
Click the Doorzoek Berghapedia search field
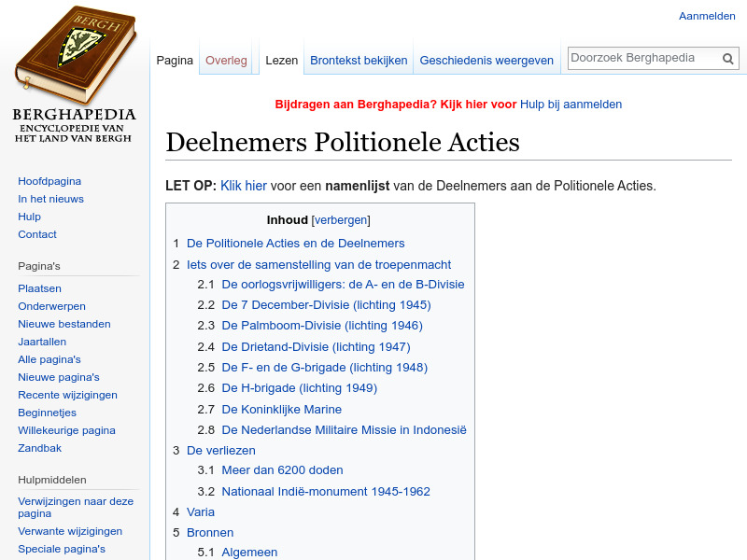point(644,58)
